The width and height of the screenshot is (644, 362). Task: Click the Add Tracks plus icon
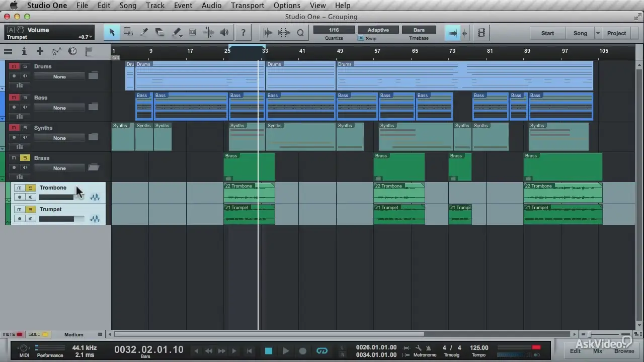tap(40, 51)
